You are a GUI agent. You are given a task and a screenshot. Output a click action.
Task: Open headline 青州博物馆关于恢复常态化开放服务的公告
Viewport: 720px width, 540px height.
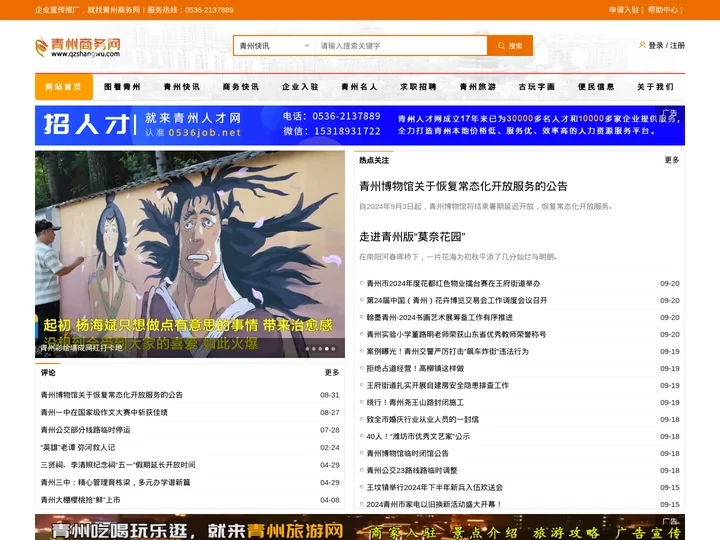point(463,186)
